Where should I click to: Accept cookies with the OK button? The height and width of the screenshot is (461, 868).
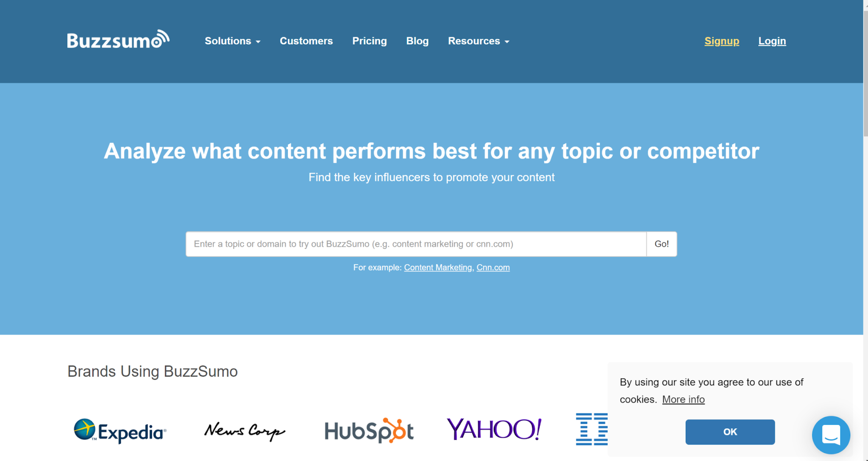[x=730, y=432]
